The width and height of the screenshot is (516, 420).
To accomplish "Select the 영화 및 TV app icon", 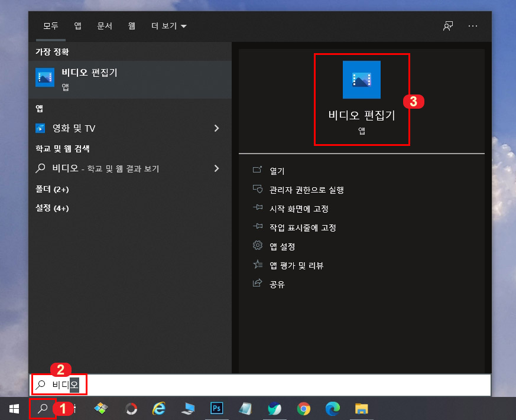I will (40, 128).
